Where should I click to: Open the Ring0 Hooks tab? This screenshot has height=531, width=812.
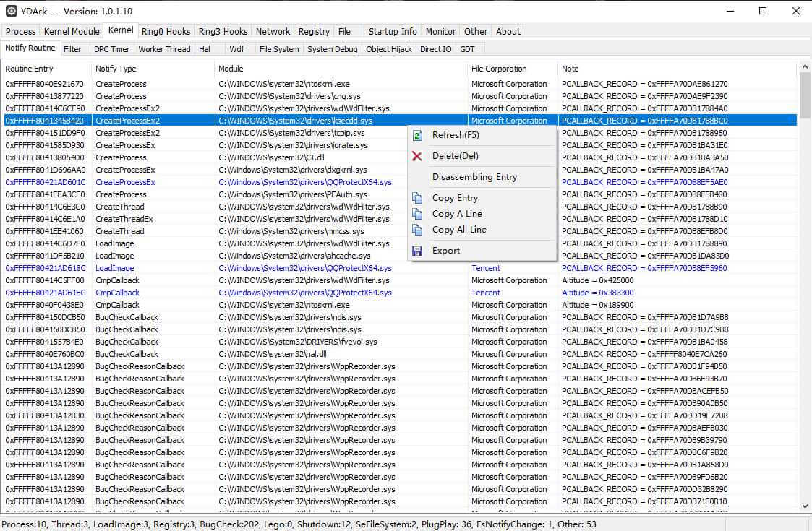pos(166,32)
